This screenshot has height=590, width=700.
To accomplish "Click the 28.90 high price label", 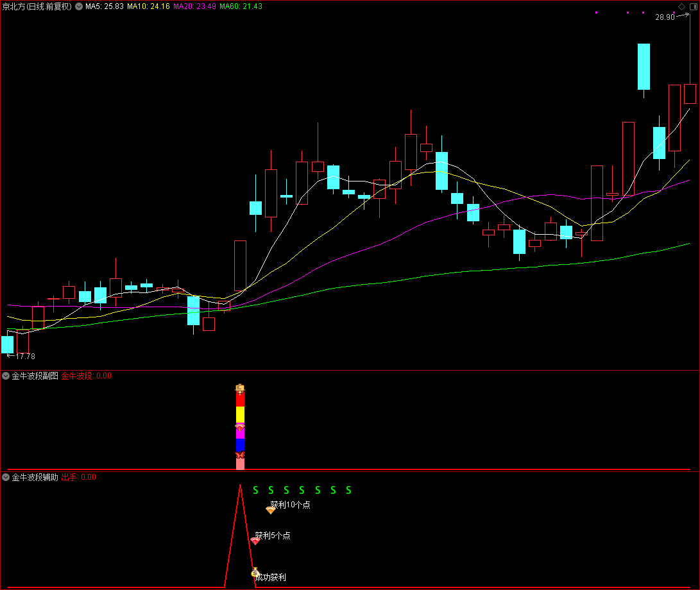I will click(665, 17).
